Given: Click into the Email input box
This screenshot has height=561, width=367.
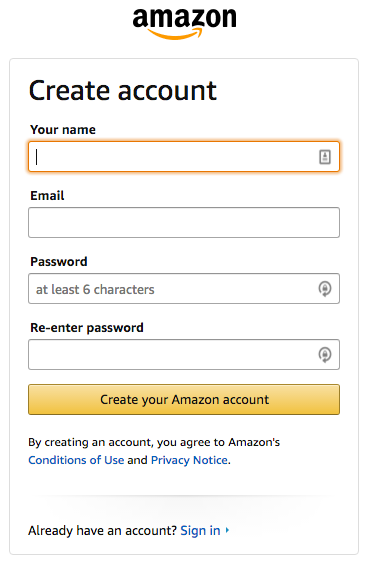Looking at the screenshot, I should [x=184, y=223].
